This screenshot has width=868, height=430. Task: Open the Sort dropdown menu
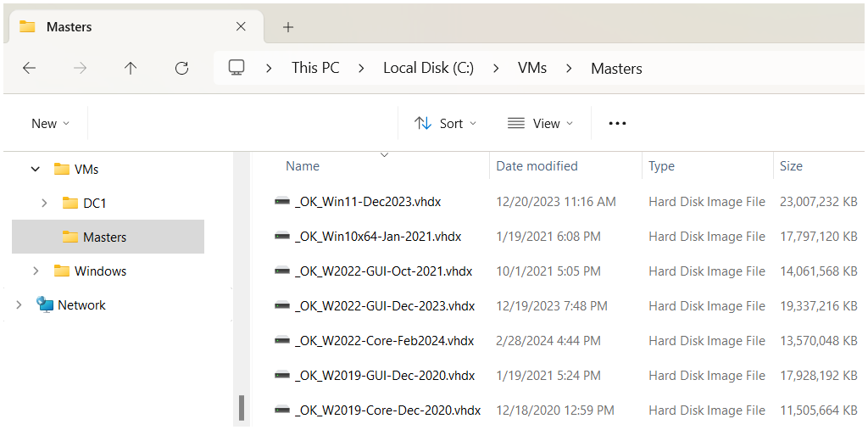pyautogui.click(x=445, y=124)
